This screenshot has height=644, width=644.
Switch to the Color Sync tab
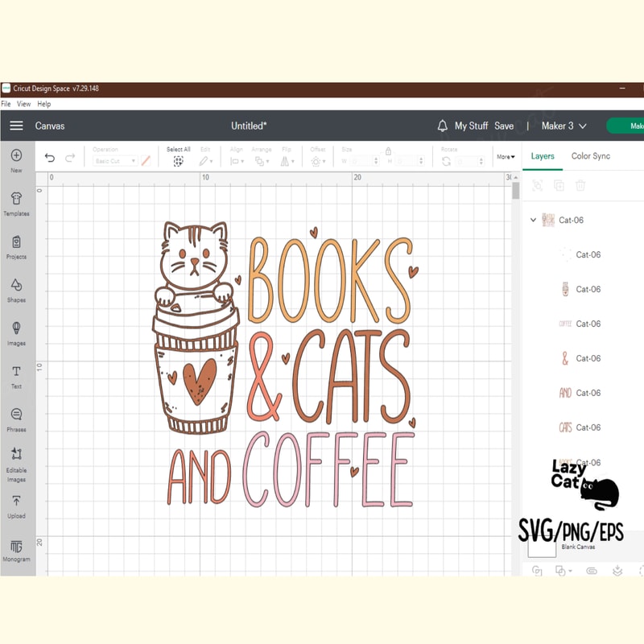[x=590, y=156]
